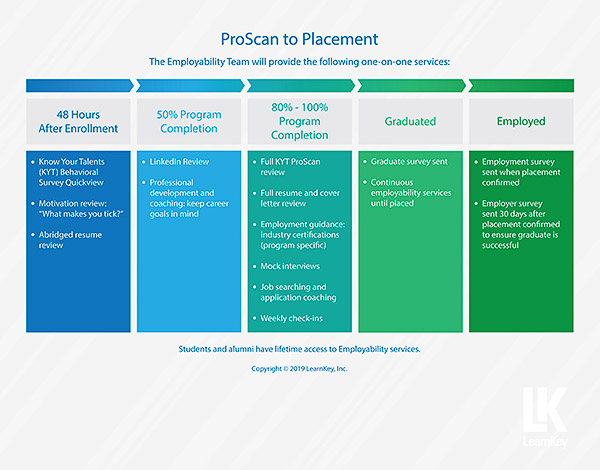600x470 pixels.
Task: Click the 'ProScan to Placement' title
Action: (299, 39)
